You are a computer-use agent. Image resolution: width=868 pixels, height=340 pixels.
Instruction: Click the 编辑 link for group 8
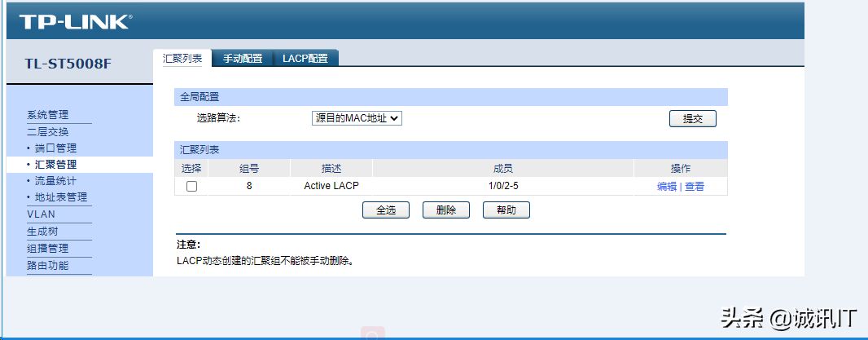[666, 187]
